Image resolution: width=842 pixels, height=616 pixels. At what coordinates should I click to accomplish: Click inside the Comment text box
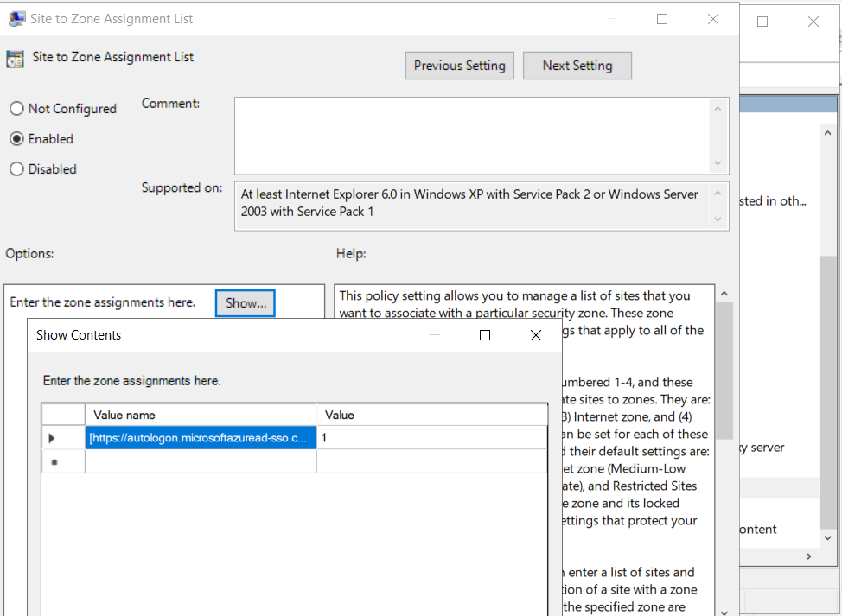pos(473,136)
